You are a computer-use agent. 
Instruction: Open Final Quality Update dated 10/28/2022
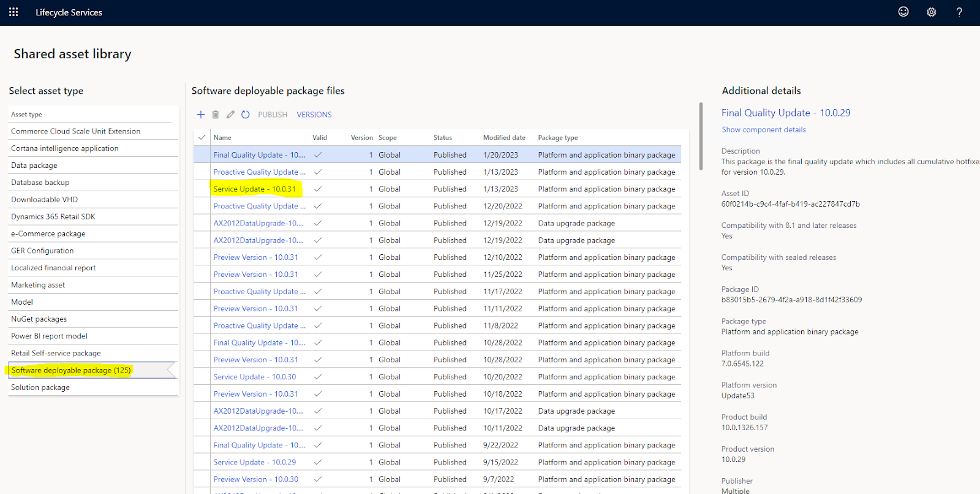pyautogui.click(x=259, y=343)
